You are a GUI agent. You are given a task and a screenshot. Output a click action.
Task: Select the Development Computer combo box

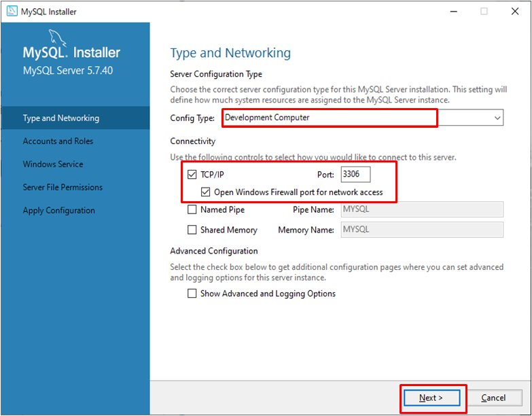pos(363,118)
